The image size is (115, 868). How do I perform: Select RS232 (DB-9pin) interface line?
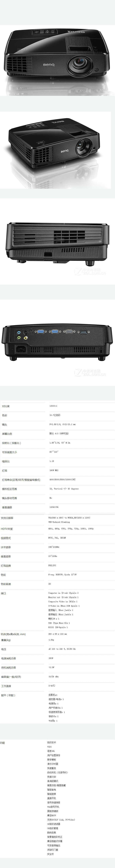(x=58, y=627)
